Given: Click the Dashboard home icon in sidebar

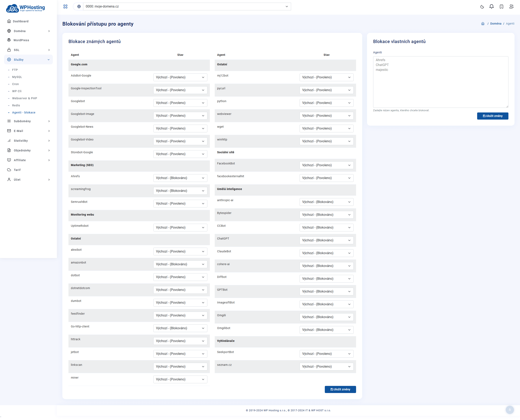Looking at the screenshot, I should [9, 21].
